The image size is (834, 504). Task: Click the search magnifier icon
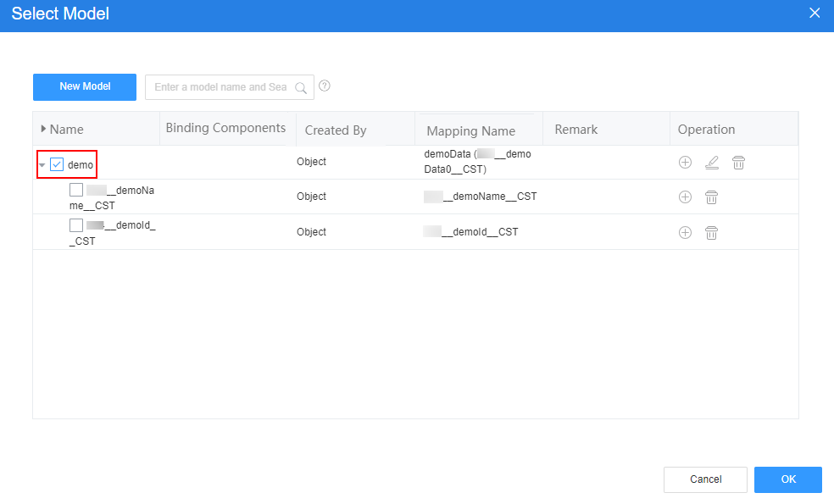(x=301, y=88)
